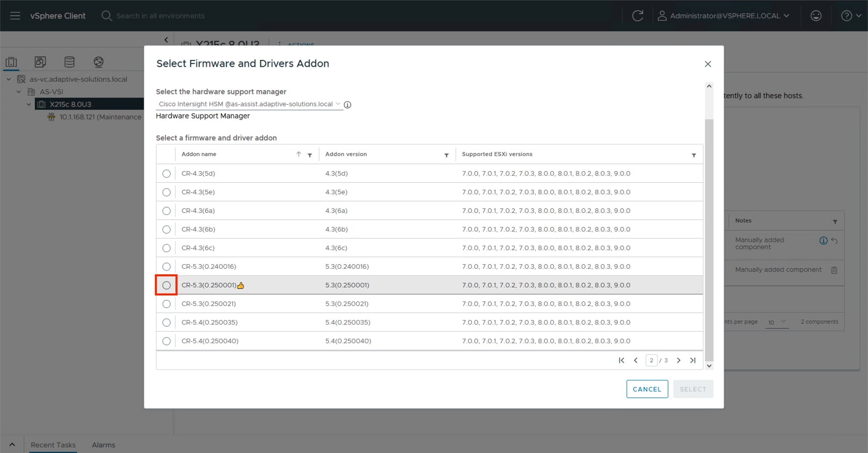Screen dimensions: 868x453
Task: Refresh the vSphere Client inventory
Action: click(x=638, y=16)
